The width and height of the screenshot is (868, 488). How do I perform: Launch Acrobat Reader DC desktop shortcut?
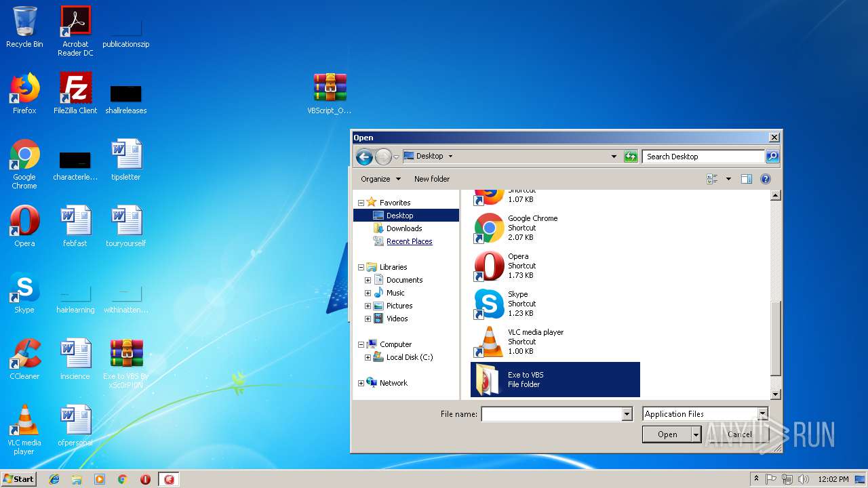tap(75, 31)
